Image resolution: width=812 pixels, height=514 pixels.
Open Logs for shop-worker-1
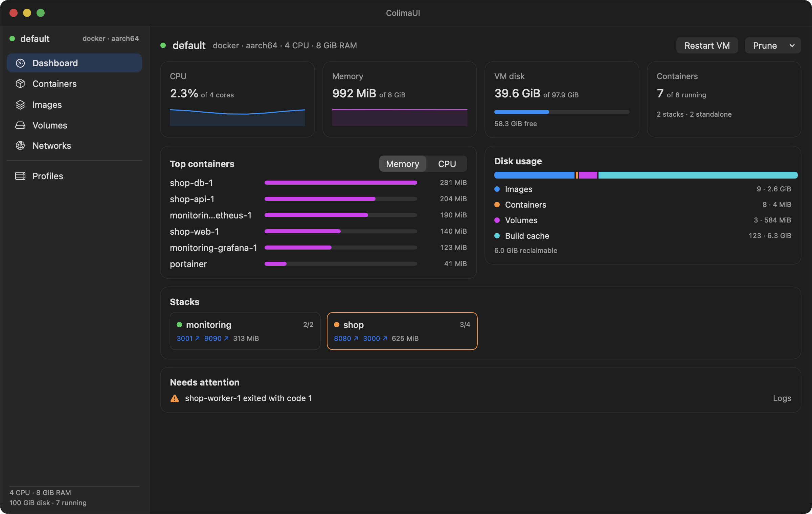click(782, 398)
